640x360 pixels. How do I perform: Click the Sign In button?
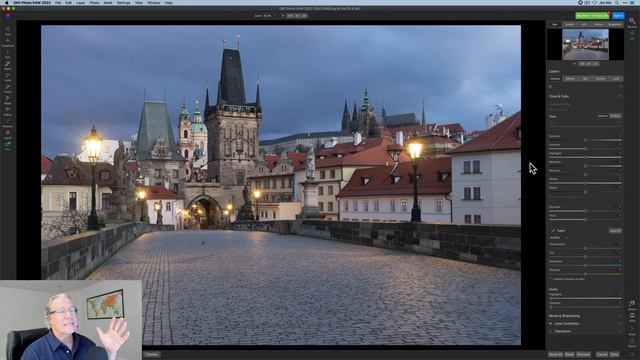point(618,16)
